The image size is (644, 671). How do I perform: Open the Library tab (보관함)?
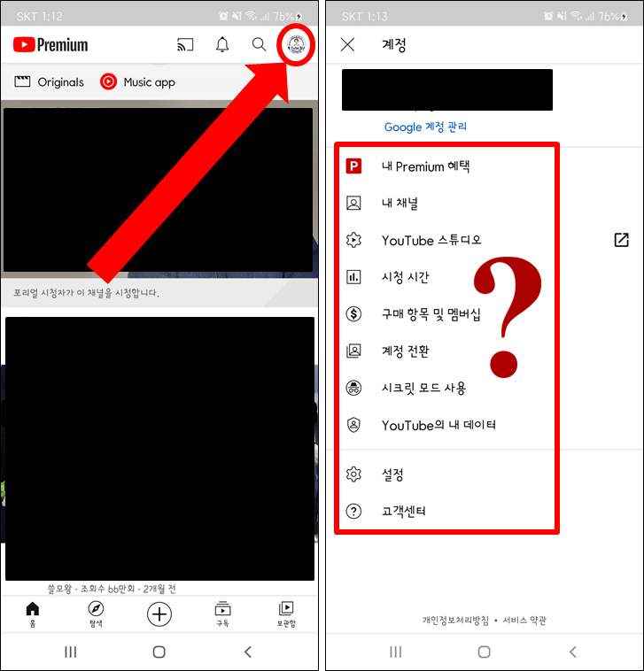pyautogui.click(x=286, y=614)
